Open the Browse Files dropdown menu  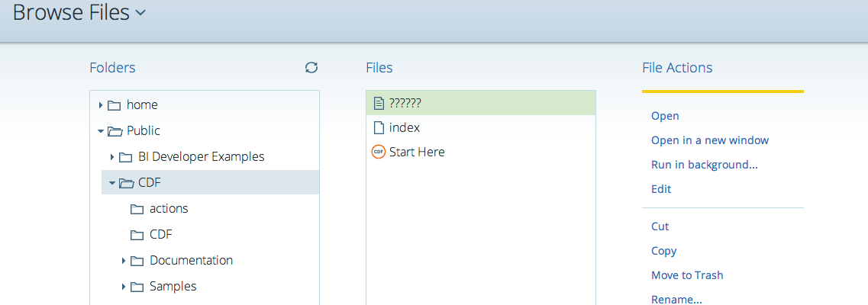(x=140, y=13)
